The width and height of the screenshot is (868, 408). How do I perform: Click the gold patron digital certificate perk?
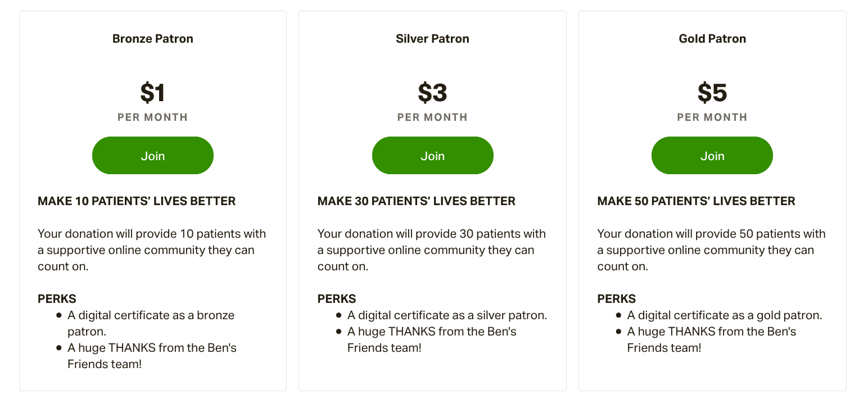(x=724, y=315)
